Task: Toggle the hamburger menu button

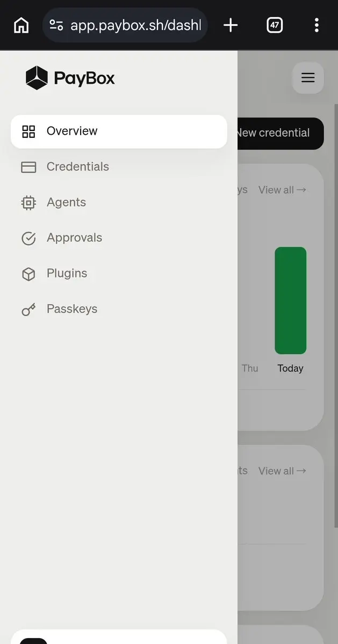Action: click(308, 78)
